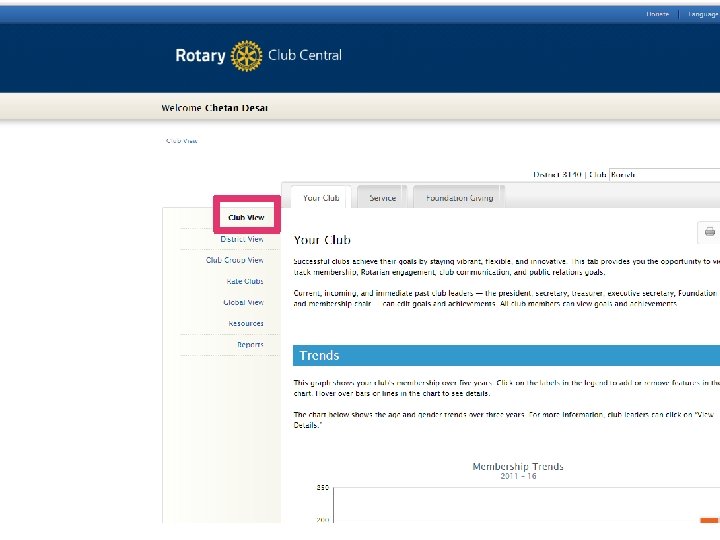Click the Rotary wheel logo
Image resolution: width=720 pixels, height=540 pixels.
point(247,56)
